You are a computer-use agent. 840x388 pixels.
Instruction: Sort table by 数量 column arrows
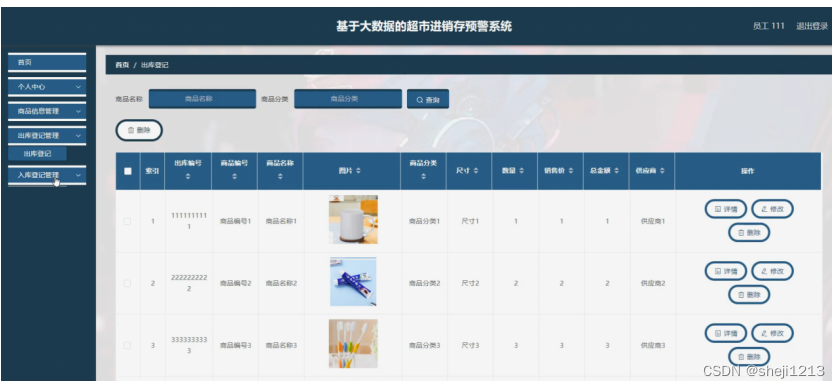521,171
